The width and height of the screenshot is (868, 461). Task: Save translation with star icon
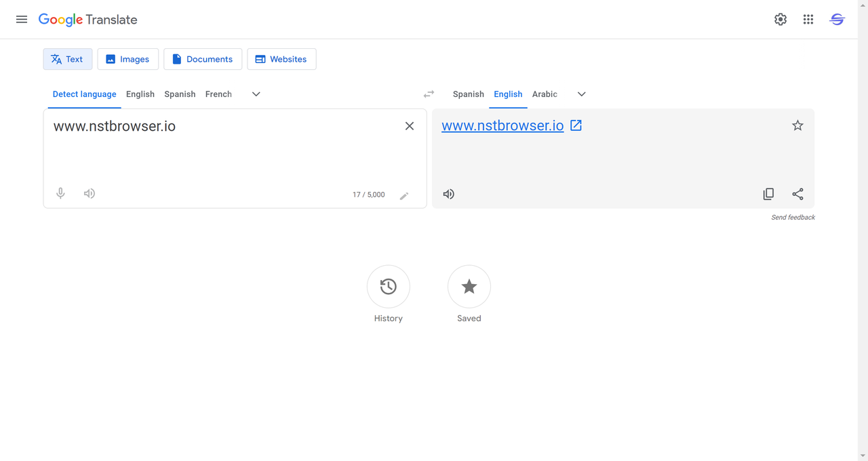(797, 125)
